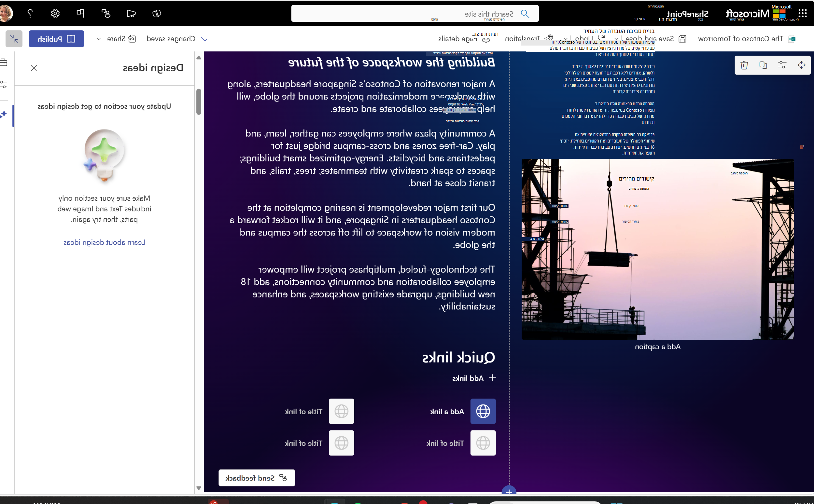Viewport: 814px width, 504px height.
Task: Expand the Save and close chevron
Action: [x=616, y=39]
